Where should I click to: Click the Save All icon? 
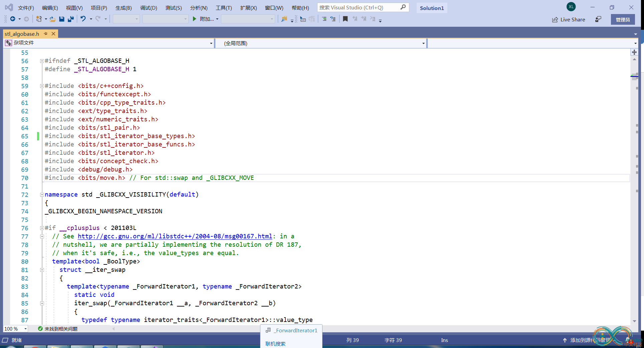pos(70,19)
